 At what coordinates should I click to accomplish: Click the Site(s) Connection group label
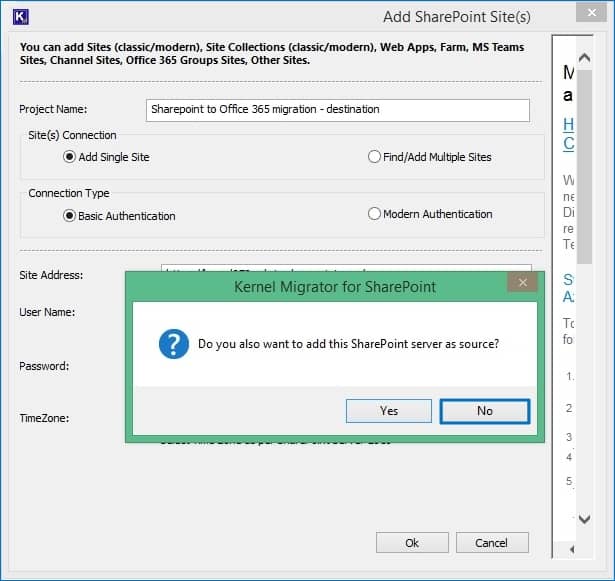pos(72,135)
